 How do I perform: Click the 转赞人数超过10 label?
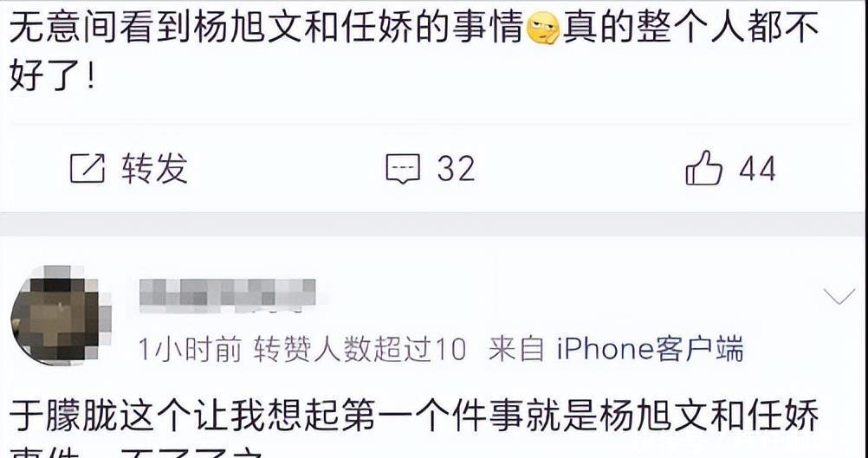click(360, 349)
